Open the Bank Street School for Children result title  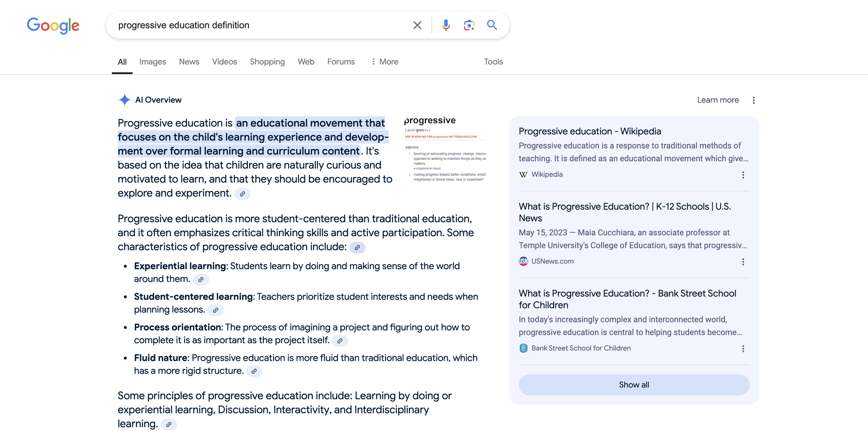coord(627,299)
